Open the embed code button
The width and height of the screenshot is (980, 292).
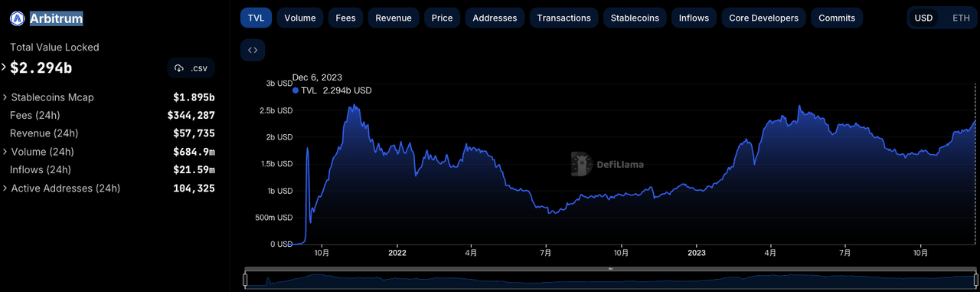click(x=253, y=51)
